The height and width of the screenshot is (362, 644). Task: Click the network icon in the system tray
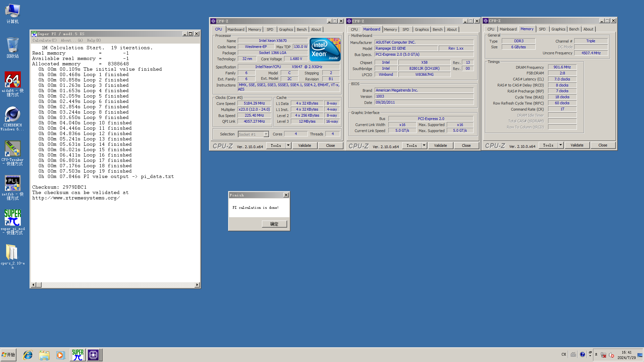point(603,355)
